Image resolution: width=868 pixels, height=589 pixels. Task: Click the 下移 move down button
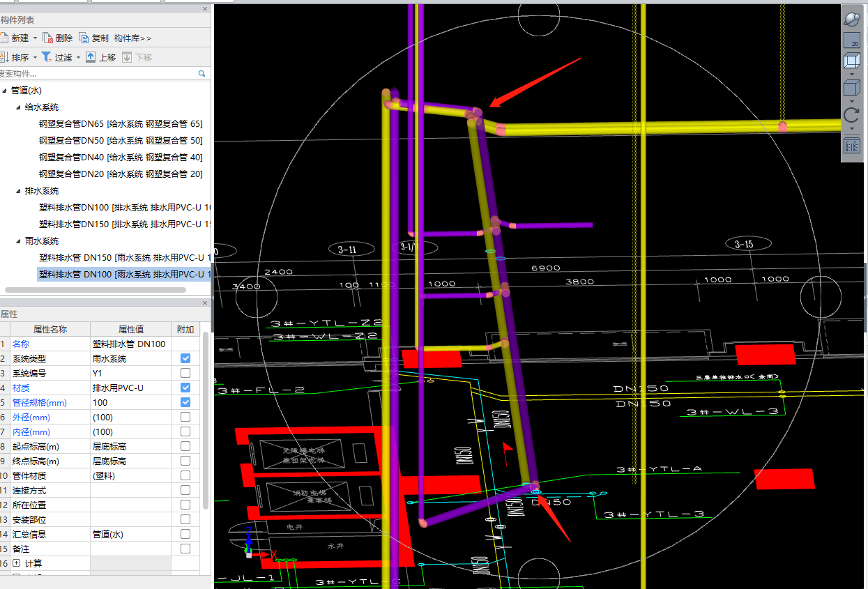[137, 57]
